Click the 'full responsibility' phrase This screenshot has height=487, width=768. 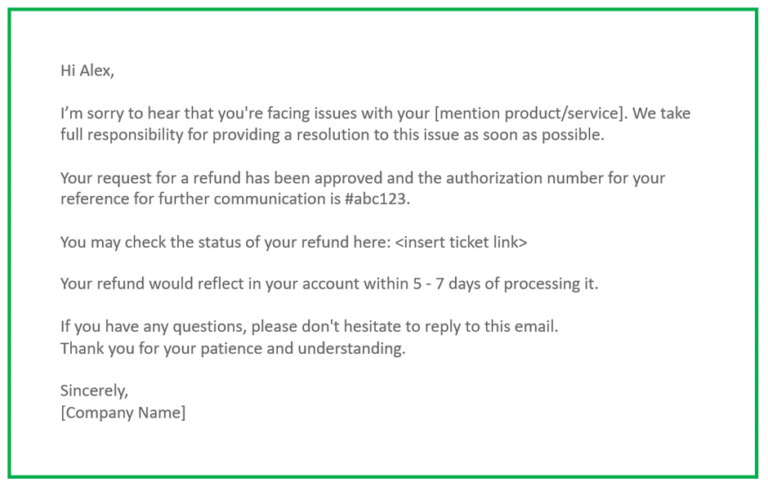121,135
